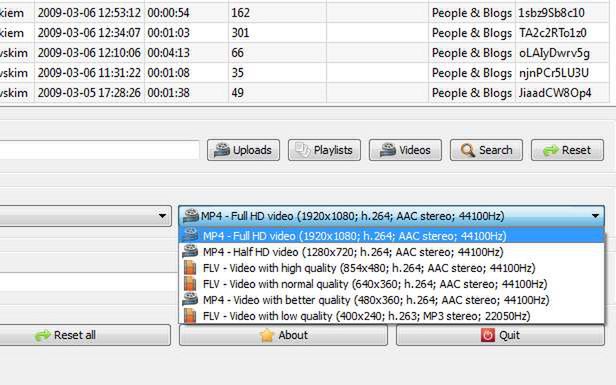Screen dimensions: 616x385
Task: Focus the search text input field
Action: pos(99,150)
